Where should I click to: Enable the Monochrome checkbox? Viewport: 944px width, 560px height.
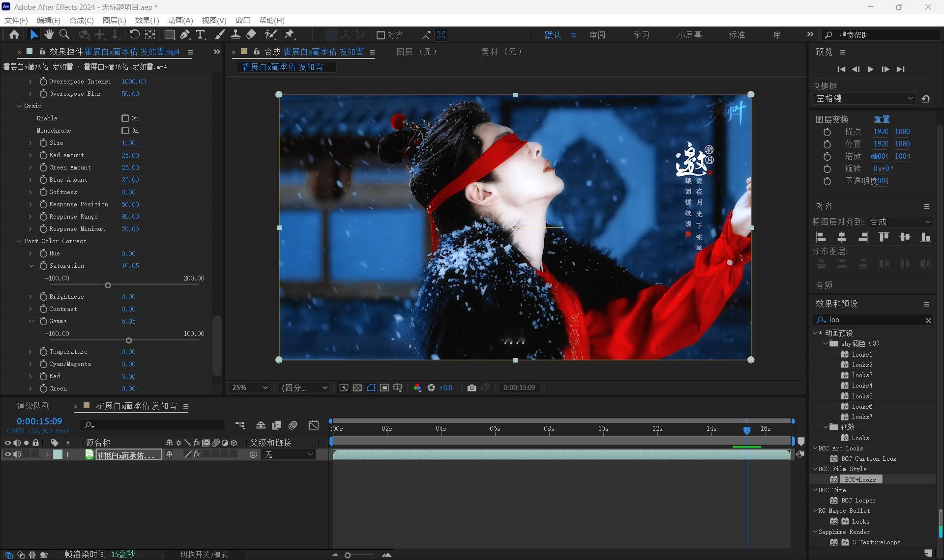click(x=125, y=131)
